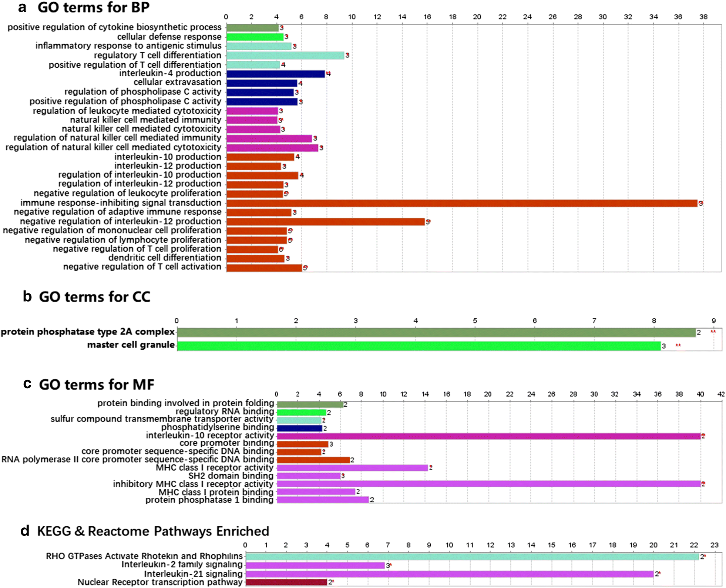This screenshot has height=588, width=726.
Task: Click label 'negative regulation of mononuclear cell proliferation'
Action: point(112,230)
